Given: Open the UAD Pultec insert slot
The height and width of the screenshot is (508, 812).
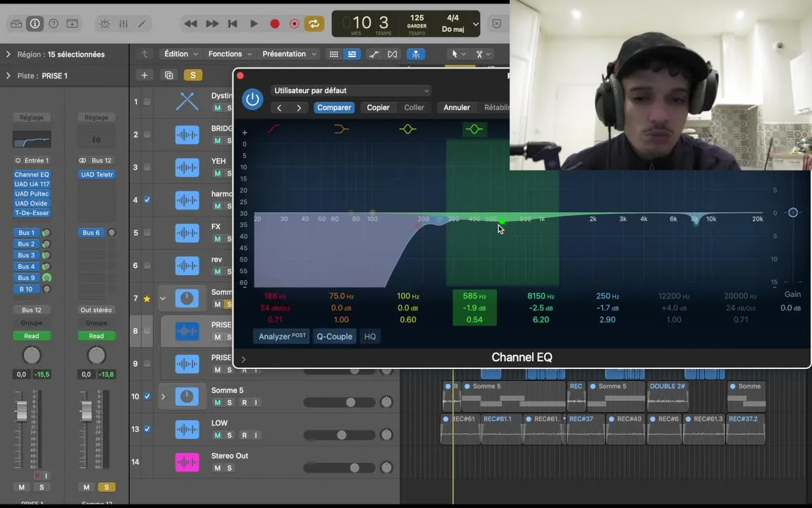Looking at the screenshot, I should (x=32, y=194).
